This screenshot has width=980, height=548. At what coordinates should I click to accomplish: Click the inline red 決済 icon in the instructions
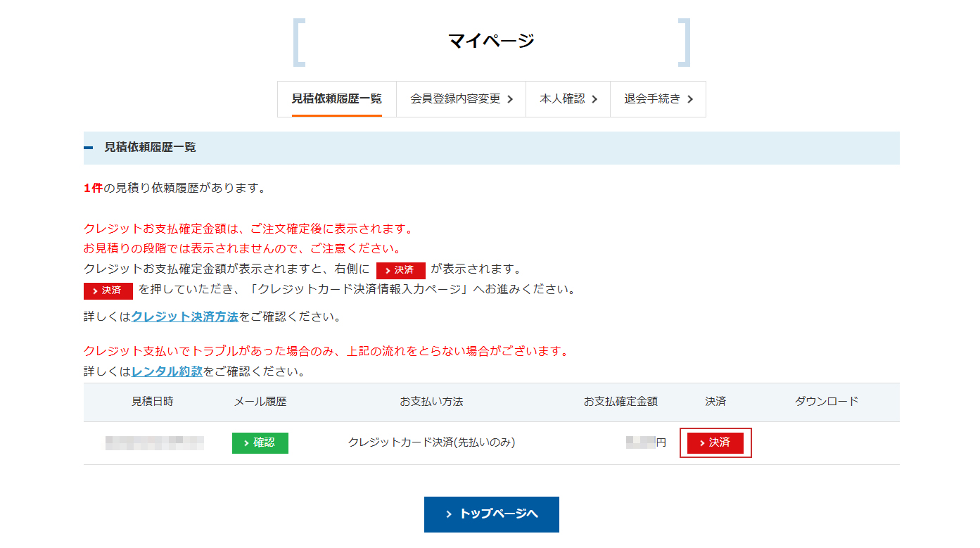[x=400, y=270]
